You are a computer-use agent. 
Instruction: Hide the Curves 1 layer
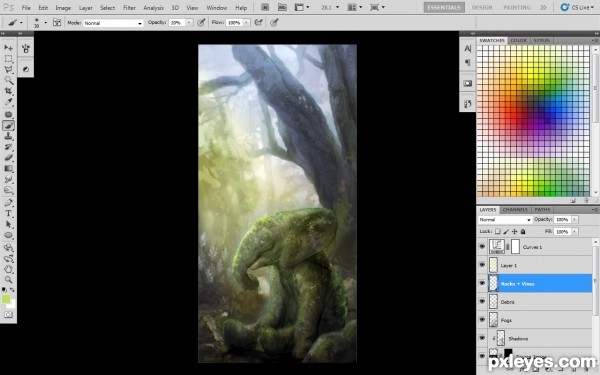[x=482, y=247]
